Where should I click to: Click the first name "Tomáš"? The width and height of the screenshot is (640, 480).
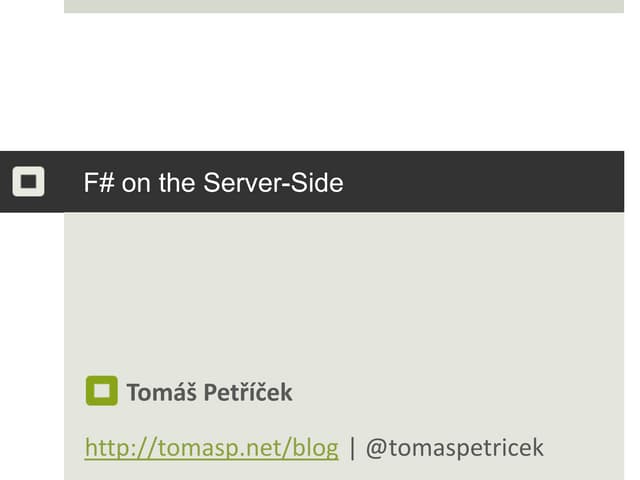pyautogui.click(x=161, y=392)
